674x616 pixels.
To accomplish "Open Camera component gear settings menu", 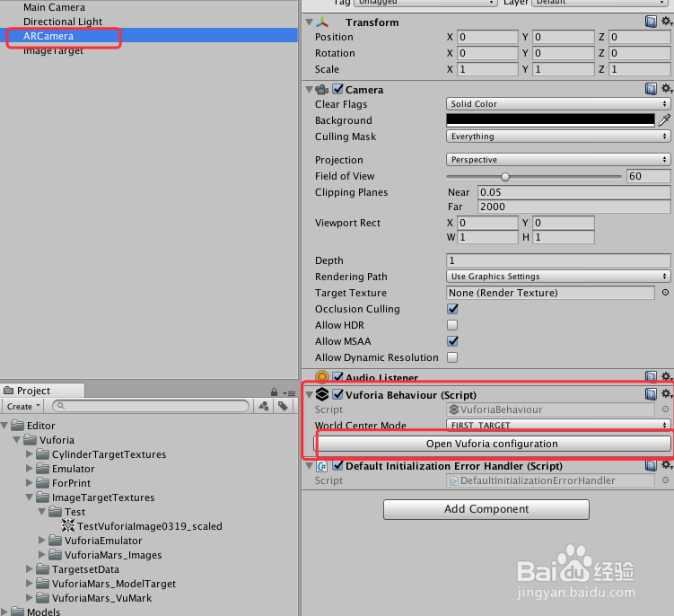I will [667, 89].
